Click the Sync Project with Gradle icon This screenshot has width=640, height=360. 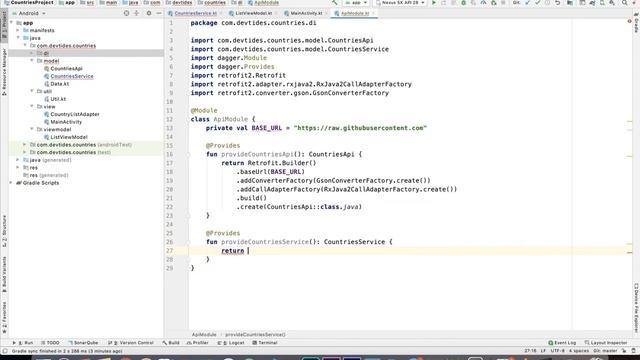tap(592, 3)
